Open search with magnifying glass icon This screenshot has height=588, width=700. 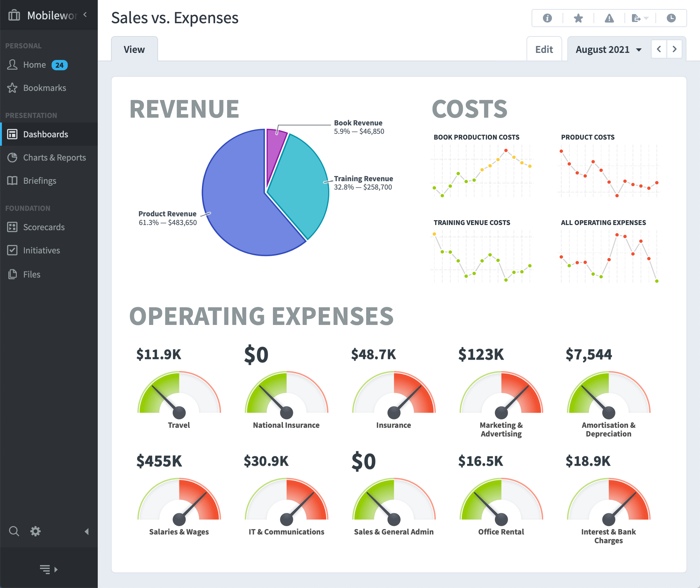pyautogui.click(x=14, y=531)
